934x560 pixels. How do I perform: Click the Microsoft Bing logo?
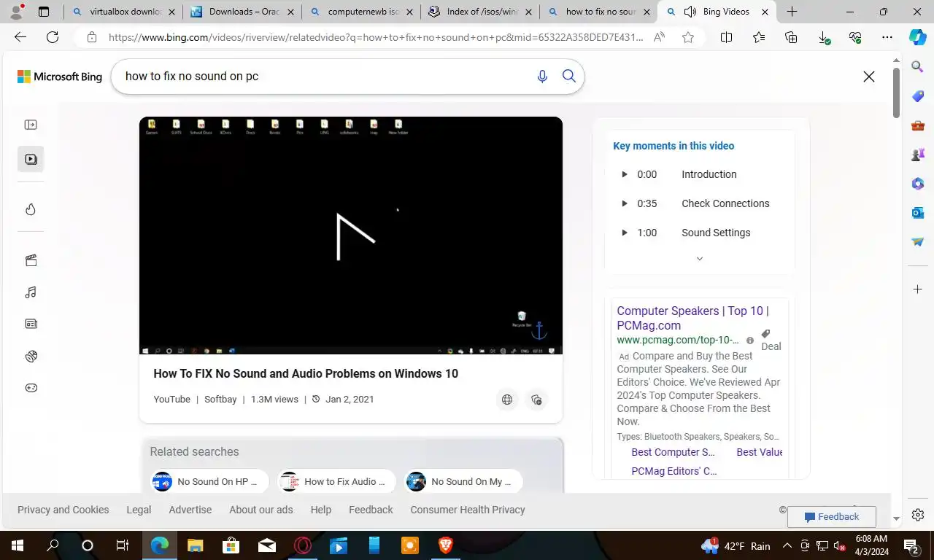60,77
